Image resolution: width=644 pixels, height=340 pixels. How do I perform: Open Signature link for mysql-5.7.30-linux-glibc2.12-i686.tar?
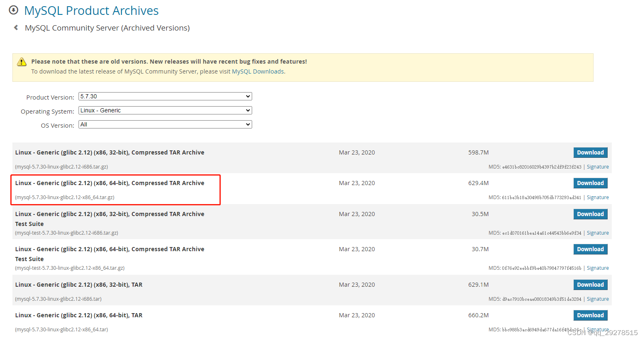coord(598,299)
